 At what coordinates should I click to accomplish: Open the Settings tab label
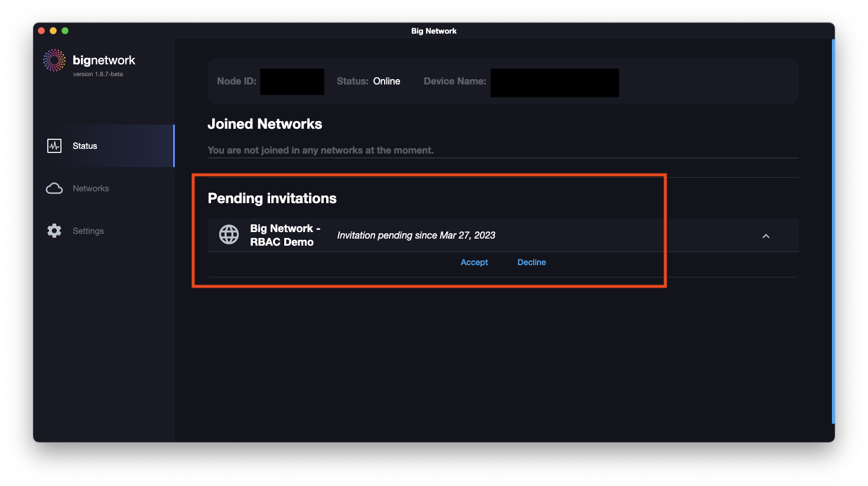(88, 231)
